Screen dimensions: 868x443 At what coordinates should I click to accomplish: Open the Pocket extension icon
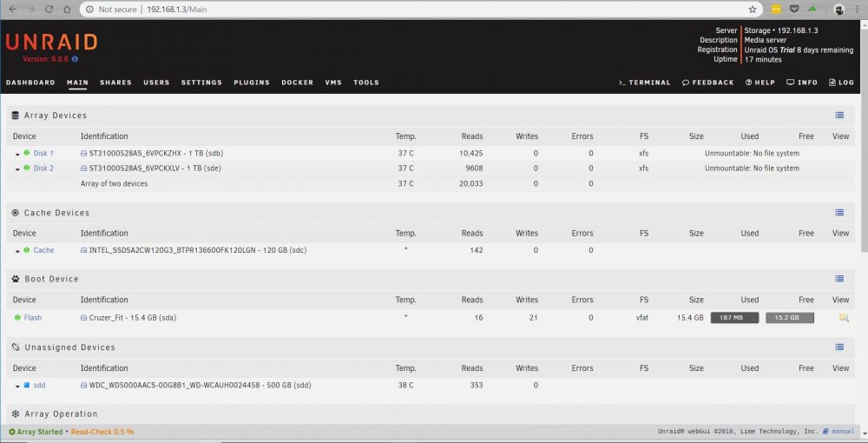[x=794, y=10]
